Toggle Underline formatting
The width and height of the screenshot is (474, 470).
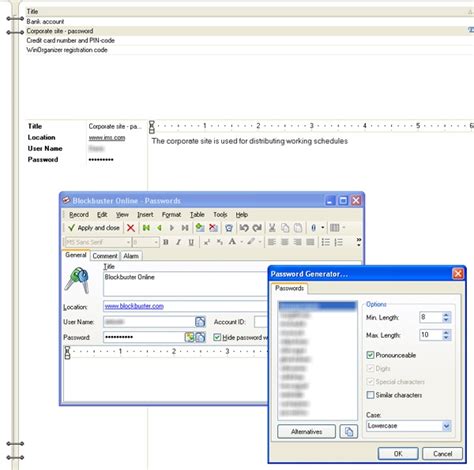click(x=191, y=242)
